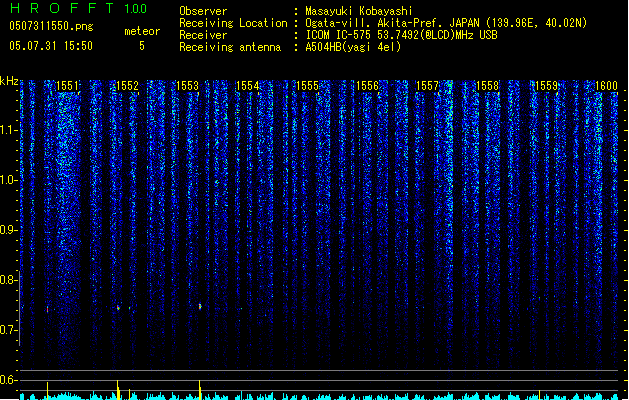The image size is (629, 400).
Task: Click the 1.1 kHz frequency axis tick
Action: point(9,130)
